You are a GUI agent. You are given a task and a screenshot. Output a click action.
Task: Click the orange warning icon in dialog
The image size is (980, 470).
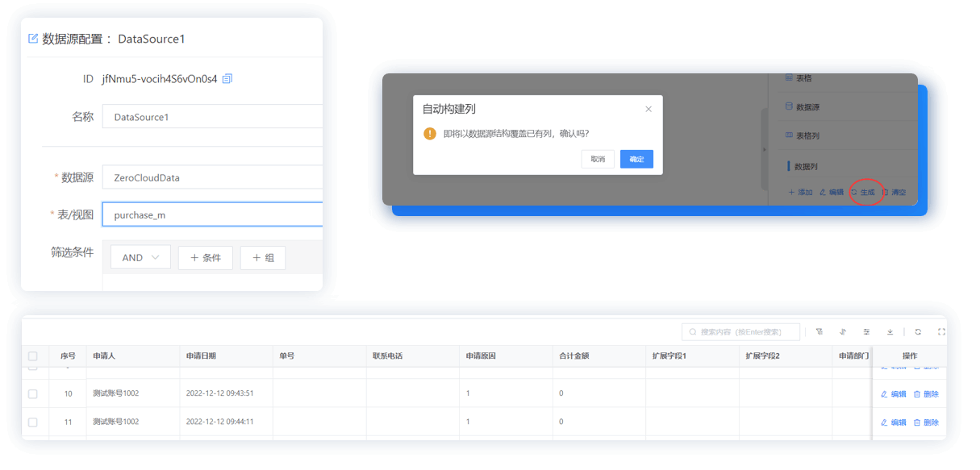[x=430, y=134]
